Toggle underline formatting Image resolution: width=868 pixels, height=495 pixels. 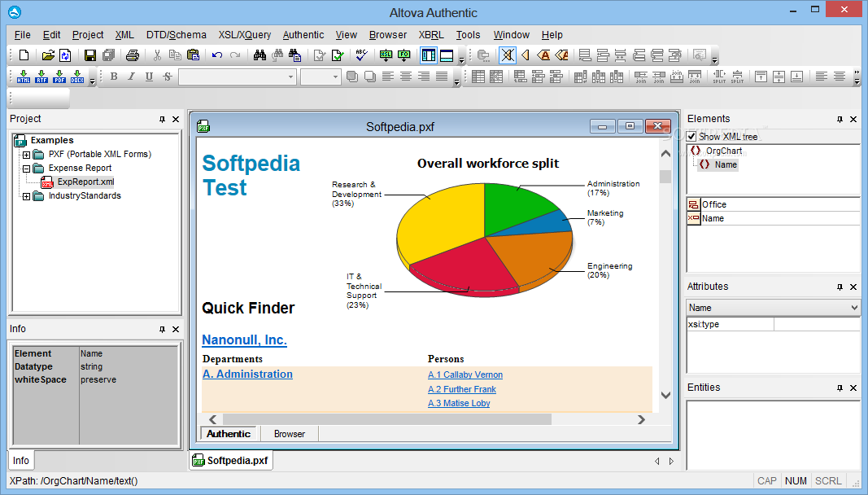coord(149,77)
